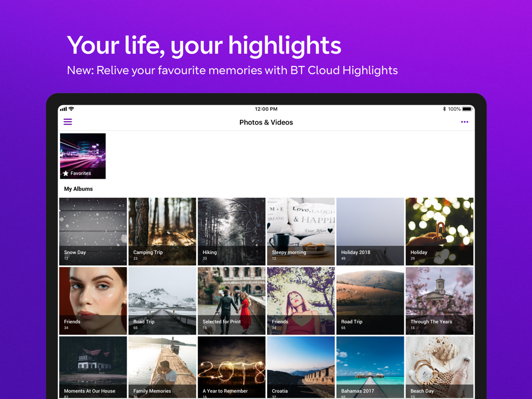
Task: Open the Snow Day album
Action: coord(93,231)
